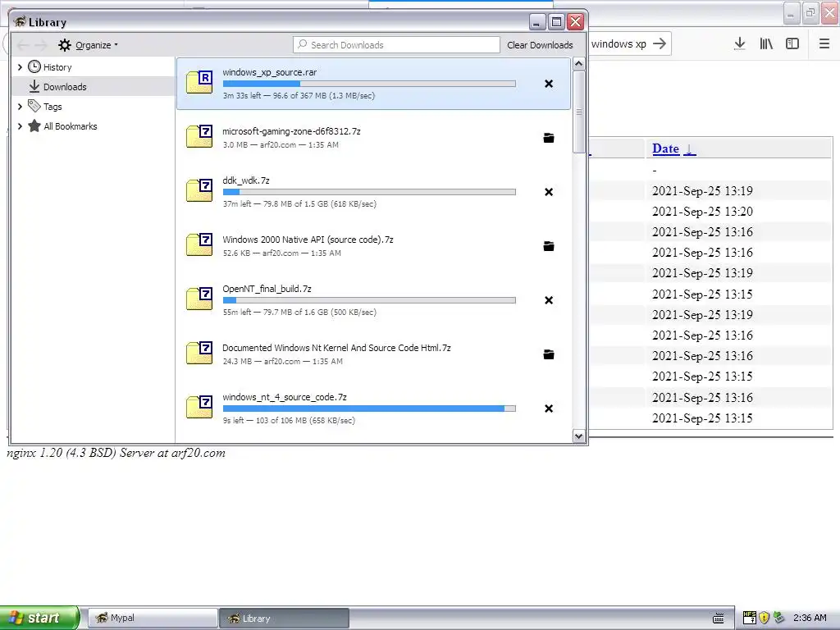Click the windows_nt_4_source_code.7z archive icon
840x630 pixels.
tap(199, 407)
